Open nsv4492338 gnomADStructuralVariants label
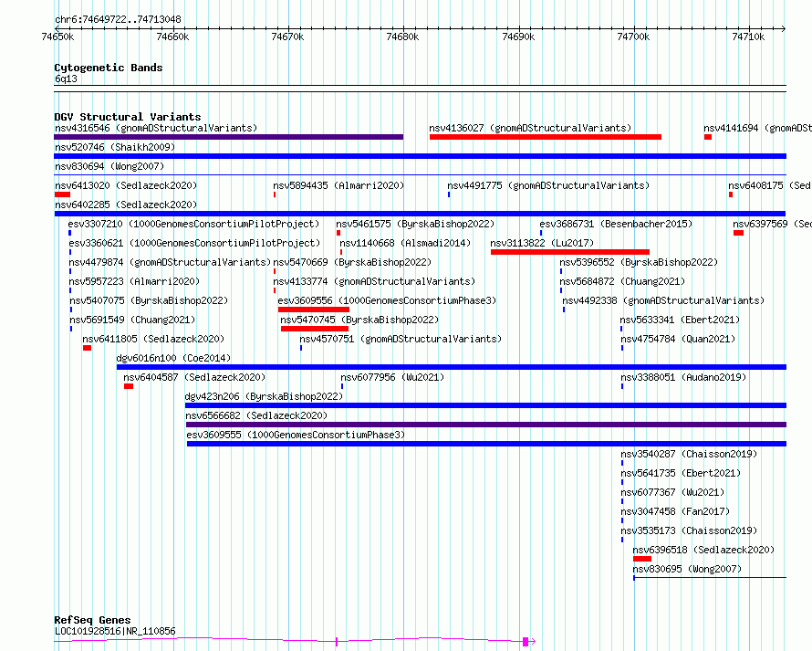The width and height of the screenshot is (812, 651). pos(663,300)
